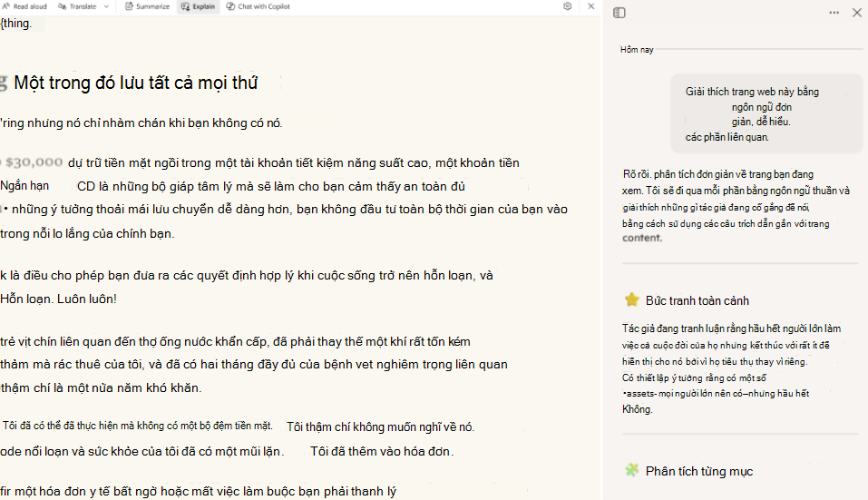Click "Tác giả đang tranh luận rằng" line
The width and height of the screenshot is (868, 500).
tap(731, 328)
